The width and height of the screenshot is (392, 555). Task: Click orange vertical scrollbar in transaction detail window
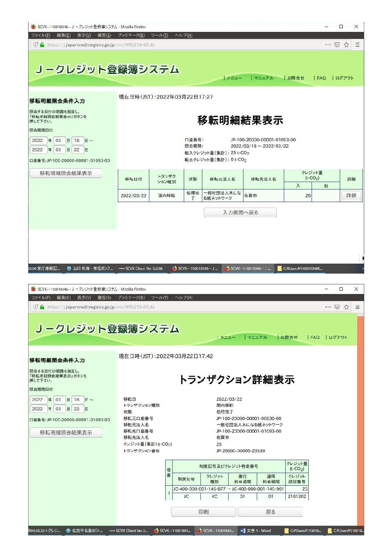pyautogui.click(x=360, y=419)
